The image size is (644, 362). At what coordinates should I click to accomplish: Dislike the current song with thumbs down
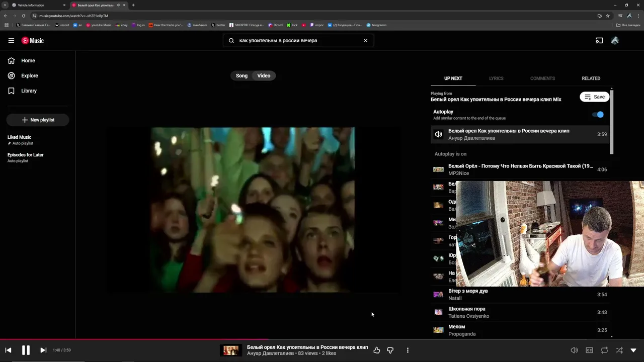coord(390,350)
